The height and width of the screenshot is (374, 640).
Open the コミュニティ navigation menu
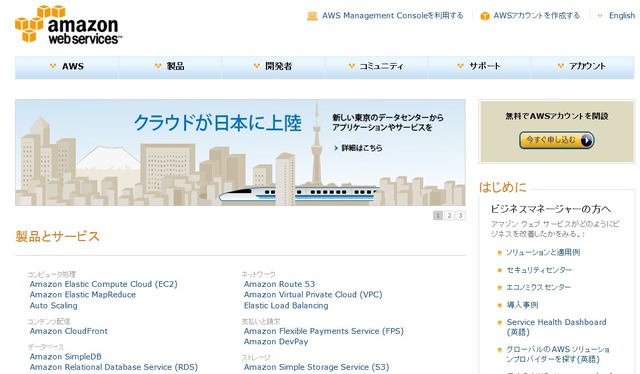click(x=376, y=67)
